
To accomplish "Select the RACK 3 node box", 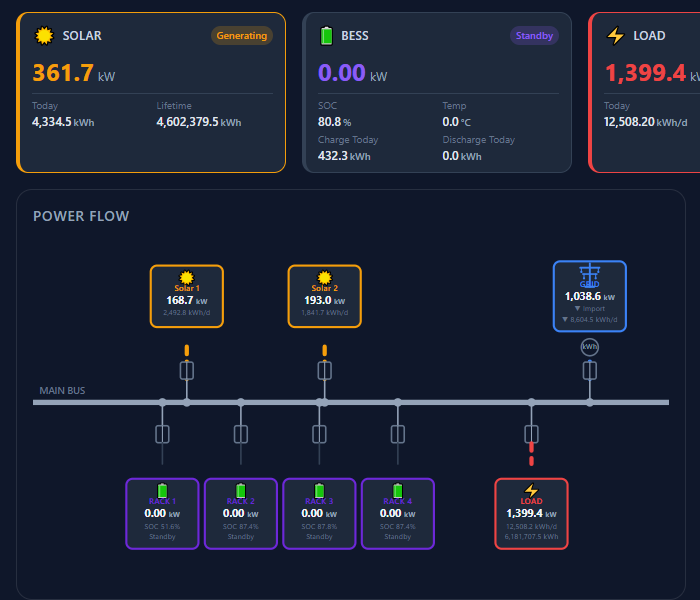I will pos(319,514).
